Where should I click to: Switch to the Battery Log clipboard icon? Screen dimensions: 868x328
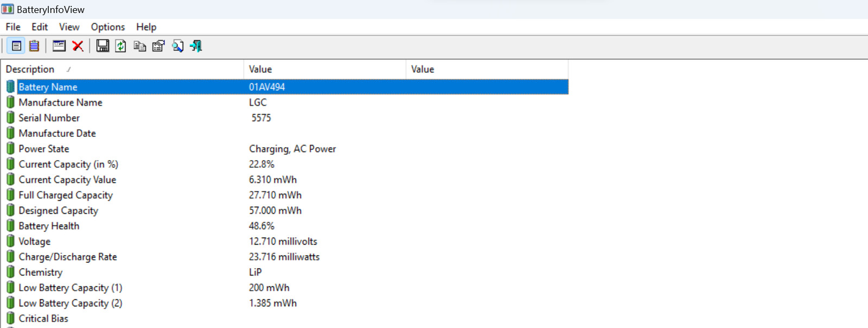pos(34,46)
